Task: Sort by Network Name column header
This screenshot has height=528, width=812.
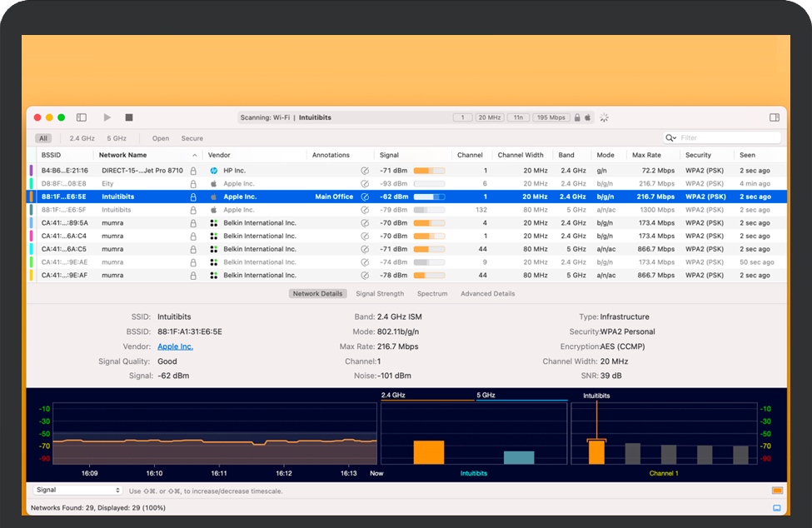Action: [x=123, y=155]
